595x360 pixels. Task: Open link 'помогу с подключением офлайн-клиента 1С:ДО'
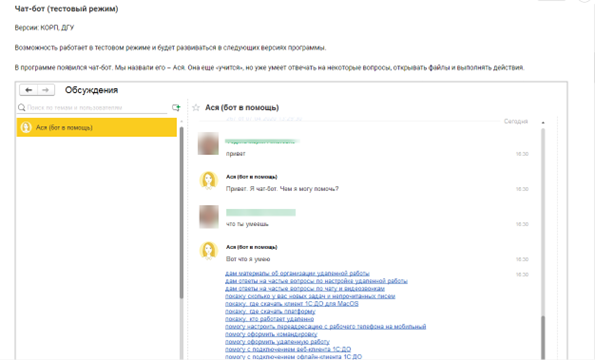293,357
